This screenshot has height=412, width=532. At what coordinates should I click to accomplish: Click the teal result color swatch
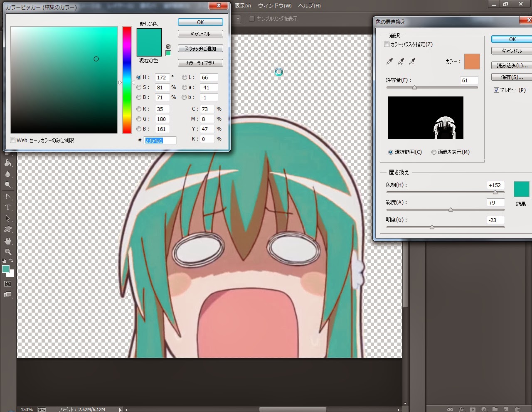tap(522, 189)
